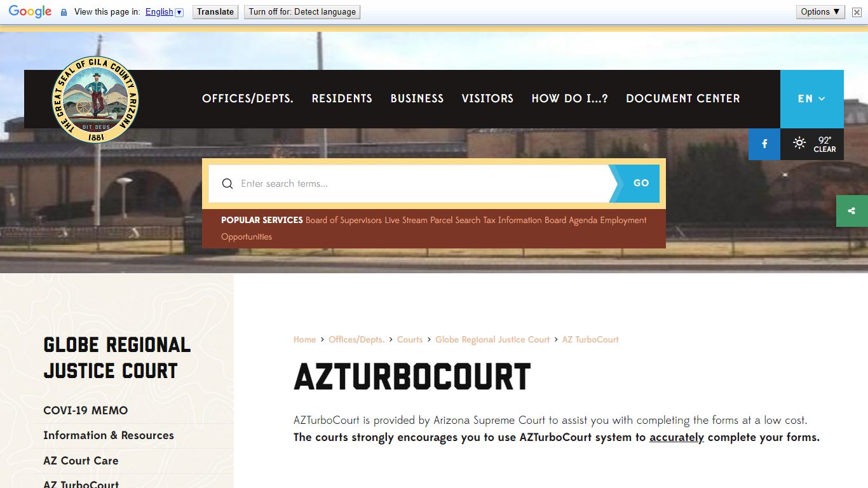The image size is (868, 488).
Task: Open the English language dropdown
Action: pos(164,12)
